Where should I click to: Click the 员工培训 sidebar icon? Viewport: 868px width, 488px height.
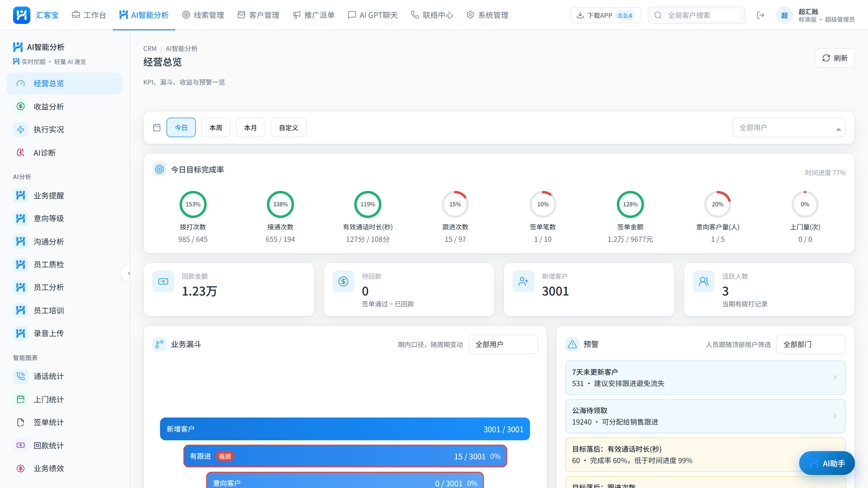(21, 310)
